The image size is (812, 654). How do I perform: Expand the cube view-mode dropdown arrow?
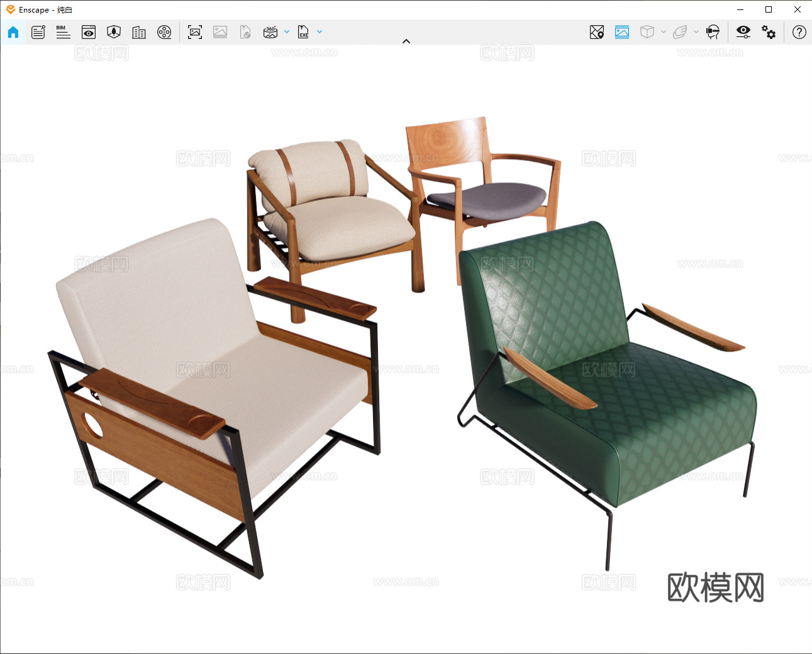pyautogui.click(x=664, y=31)
